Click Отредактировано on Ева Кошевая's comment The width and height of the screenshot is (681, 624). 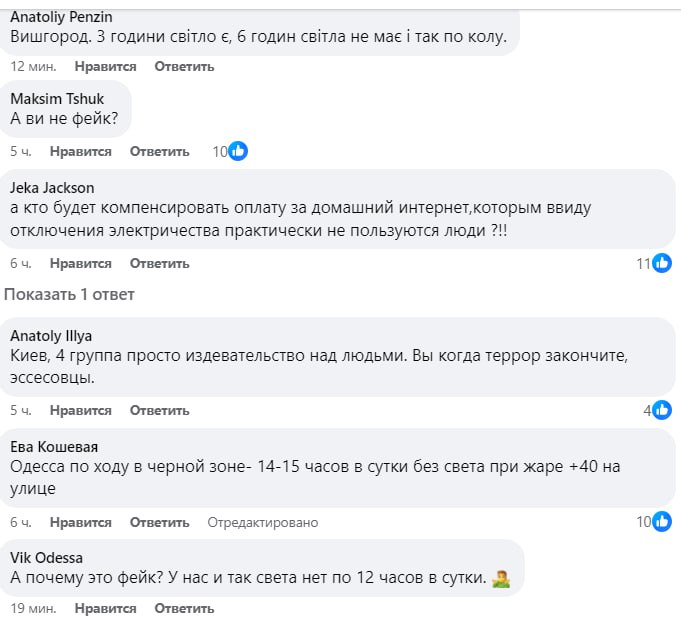pyautogui.click(x=262, y=522)
